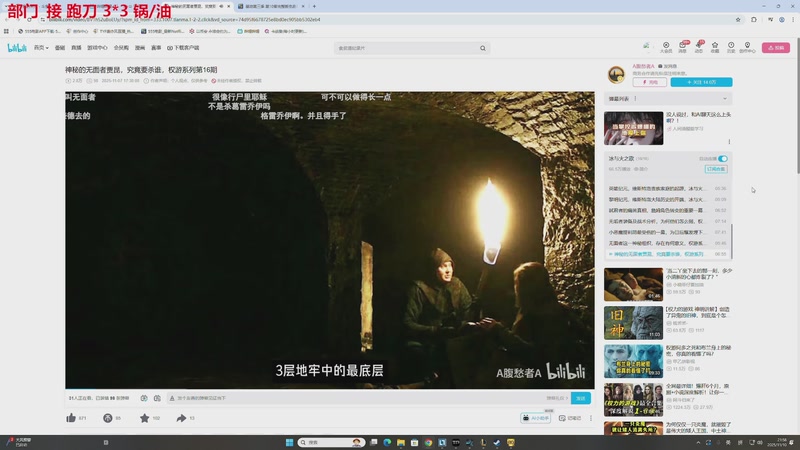Viewport: 800px width, 450px height.
Task: Open the 直播 navigation item
Action: [x=76, y=47]
